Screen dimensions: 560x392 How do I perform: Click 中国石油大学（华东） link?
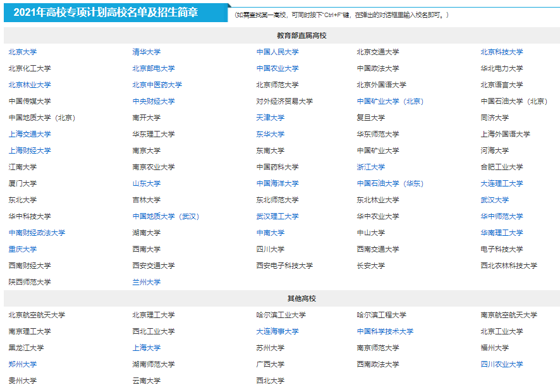click(390, 183)
